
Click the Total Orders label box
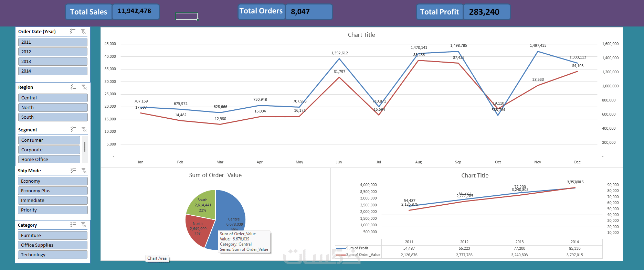pos(261,12)
